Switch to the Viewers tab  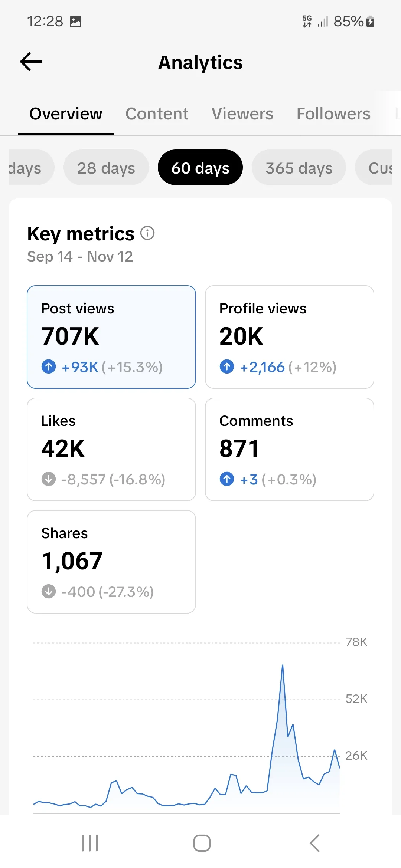point(242,114)
